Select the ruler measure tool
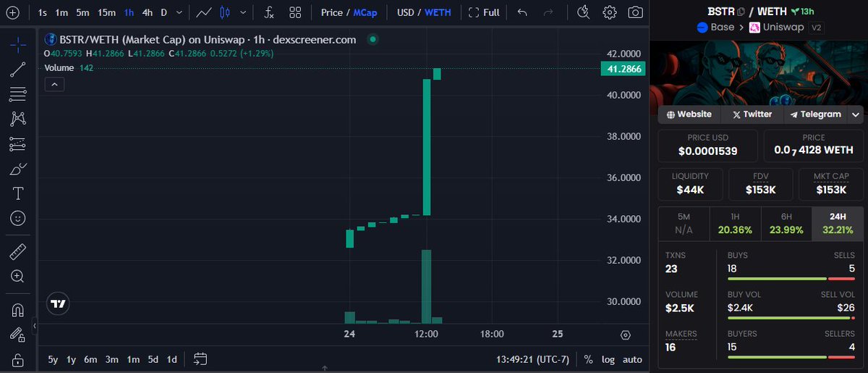This screenshot has height=373, width=868. 18,251
